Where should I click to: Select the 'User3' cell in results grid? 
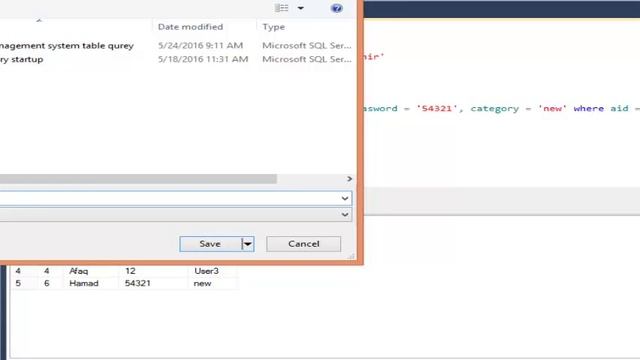(207, 271)
